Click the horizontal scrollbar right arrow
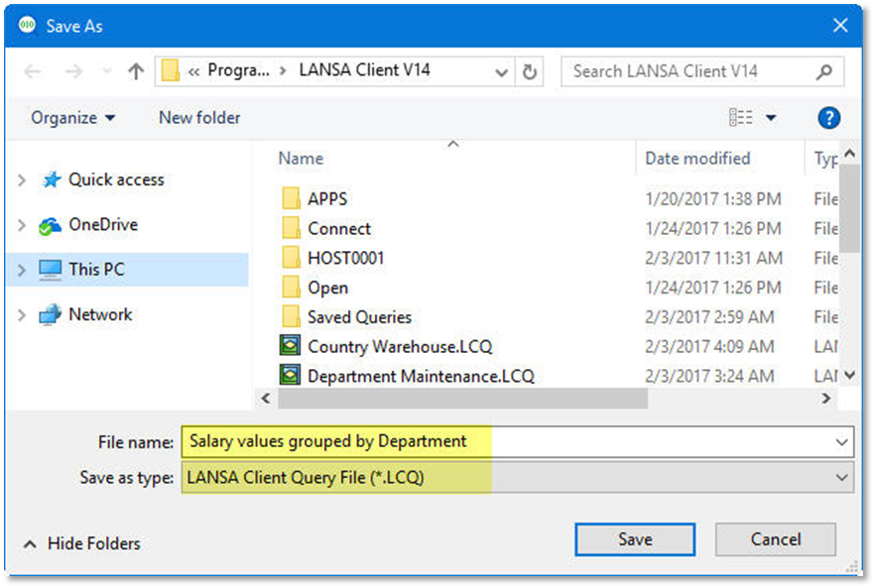Viewport: 875px width, 588px height. [x=826, y=399]
